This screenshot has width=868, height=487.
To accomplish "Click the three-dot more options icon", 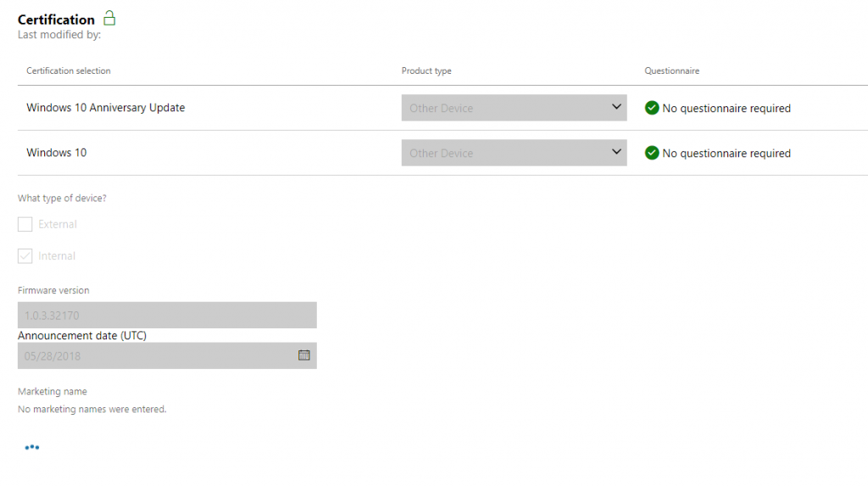I will (32, 447).
